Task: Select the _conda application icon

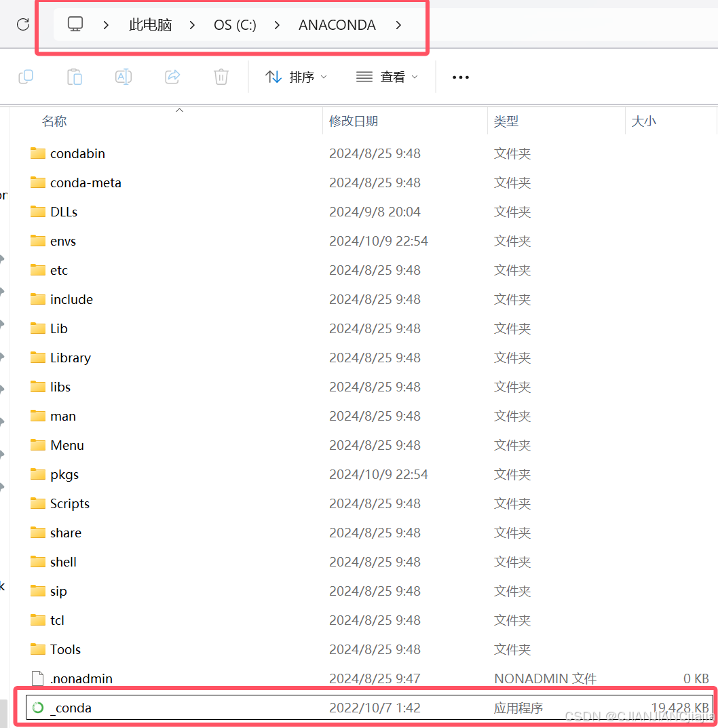Action: click(37, 708)
